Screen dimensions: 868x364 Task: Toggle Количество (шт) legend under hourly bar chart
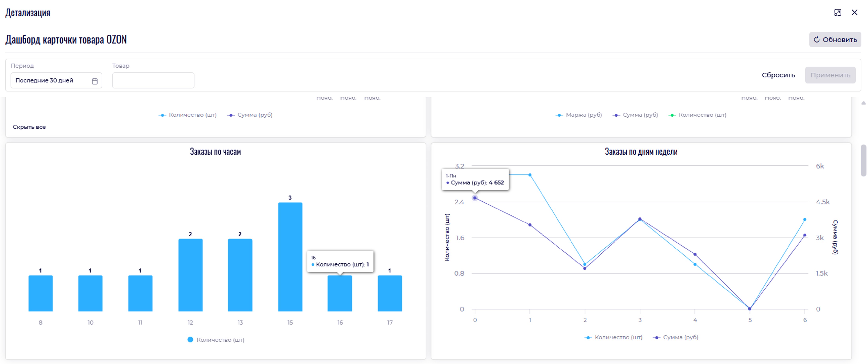pos(216,339)
